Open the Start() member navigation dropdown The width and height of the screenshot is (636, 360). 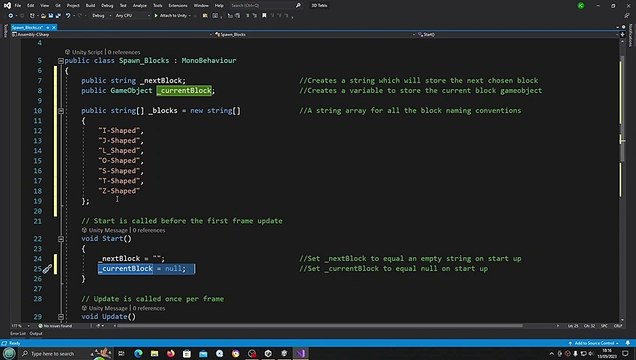point(517,34)
